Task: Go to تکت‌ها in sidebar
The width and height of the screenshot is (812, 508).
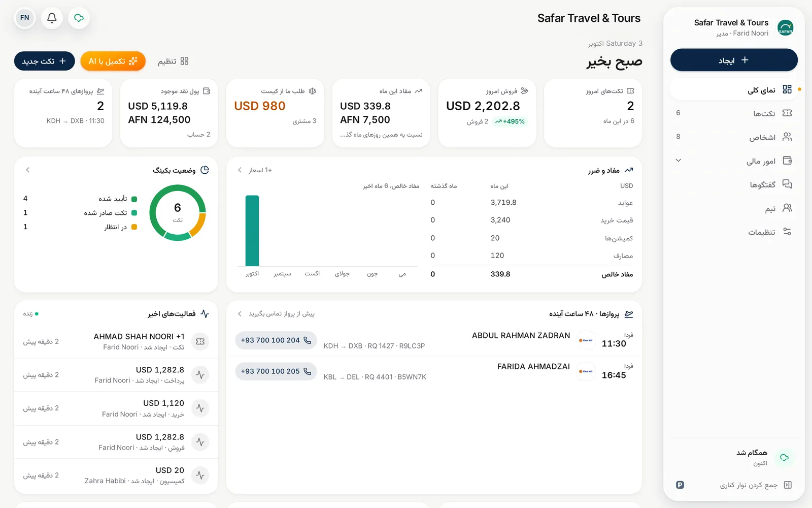Action: [734, 113]
